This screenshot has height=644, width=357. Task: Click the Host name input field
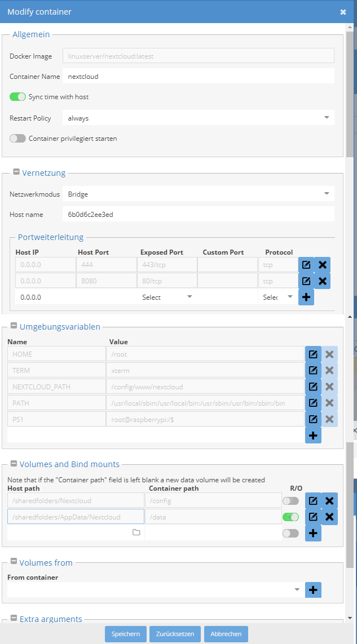click(199, 214)
